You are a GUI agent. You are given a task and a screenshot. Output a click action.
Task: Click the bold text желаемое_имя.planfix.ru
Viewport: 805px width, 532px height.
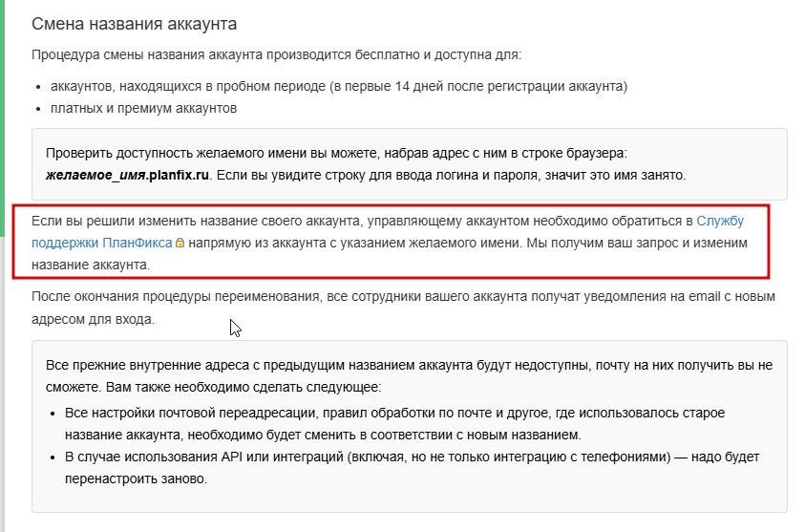point(127,175)
